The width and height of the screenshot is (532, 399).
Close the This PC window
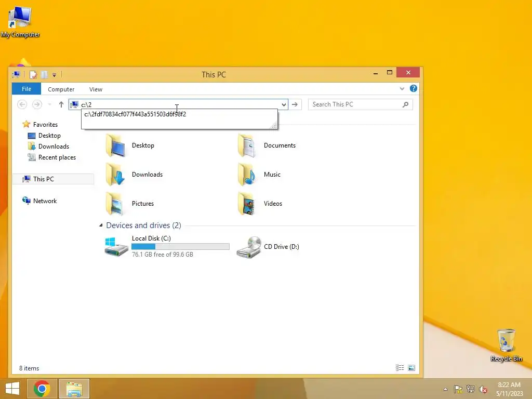408,73
